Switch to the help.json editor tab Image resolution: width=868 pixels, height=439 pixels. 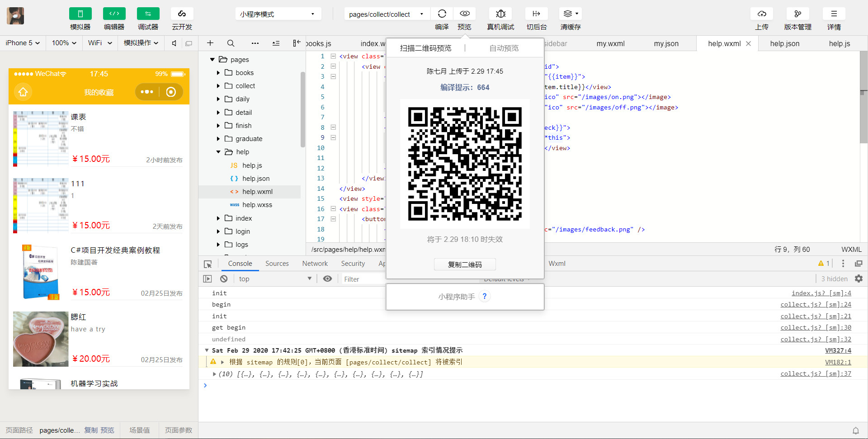(x=785, y=43)
